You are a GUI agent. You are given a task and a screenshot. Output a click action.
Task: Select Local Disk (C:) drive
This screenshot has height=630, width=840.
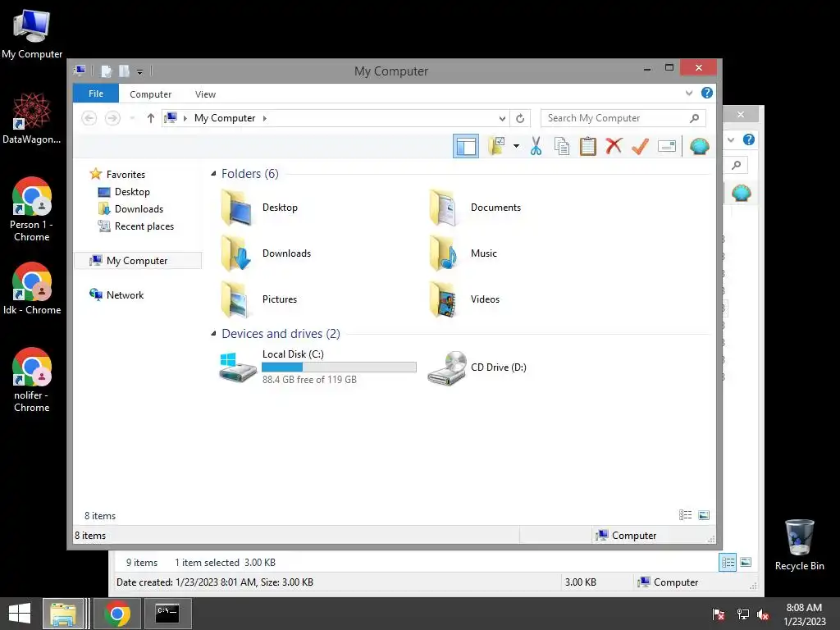[317, 367]
